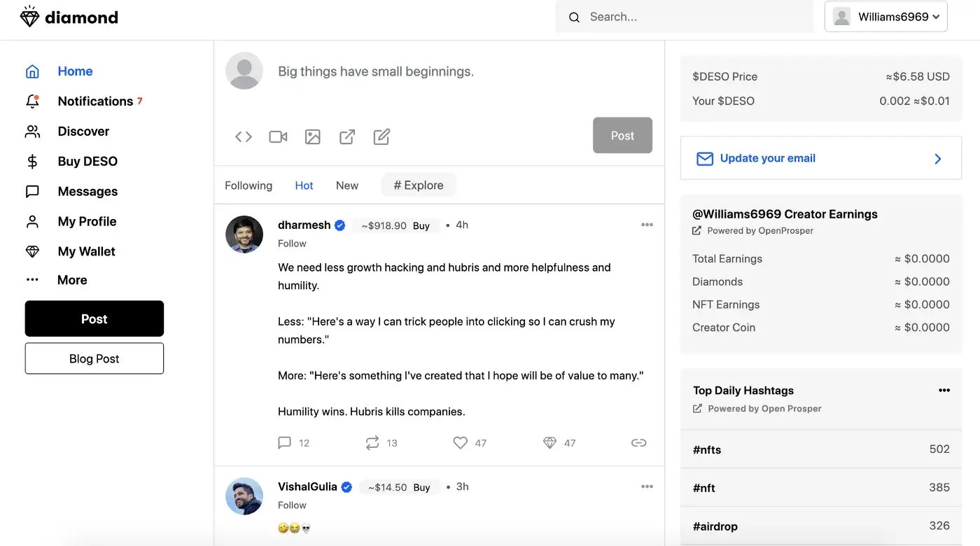This screenshot has width=980, height=546.
Task: Click the Total Earnings row value
Action: 922,259
